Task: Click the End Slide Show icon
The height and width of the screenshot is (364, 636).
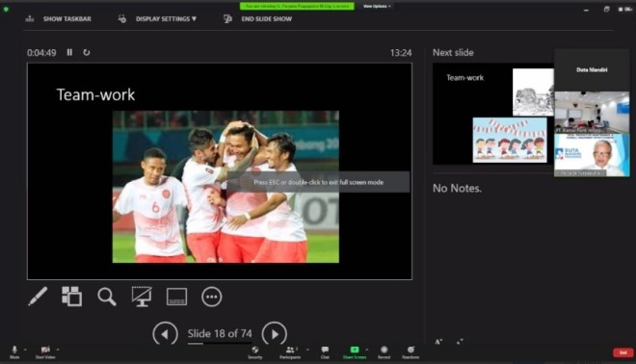Action: [227, 18]
